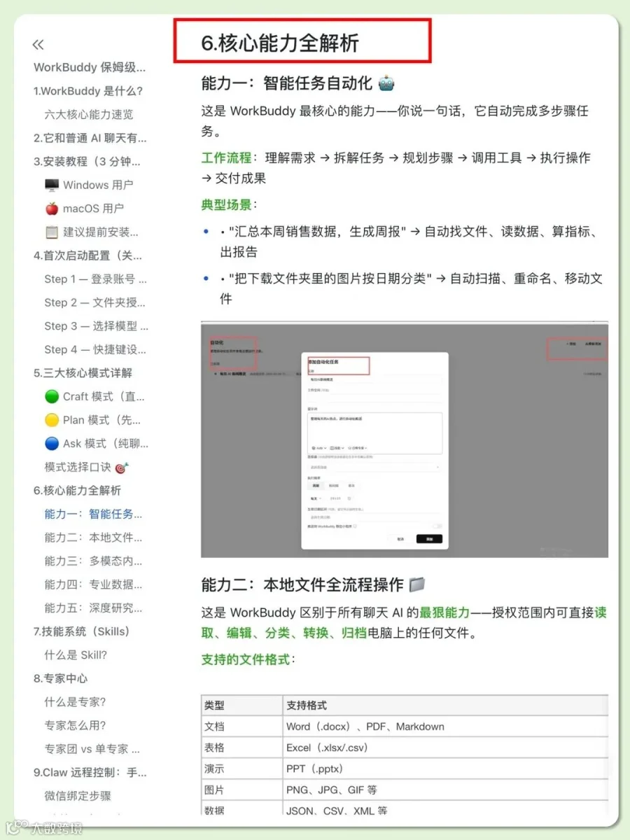Screen dimensions: 630x840
Task: Jump to 'Step 4 — 快捷键设...' entry
Action: coord(96,349)
